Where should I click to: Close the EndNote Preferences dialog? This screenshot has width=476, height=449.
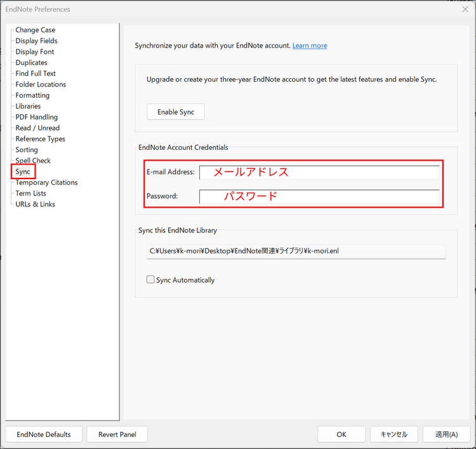click(465, 10)
